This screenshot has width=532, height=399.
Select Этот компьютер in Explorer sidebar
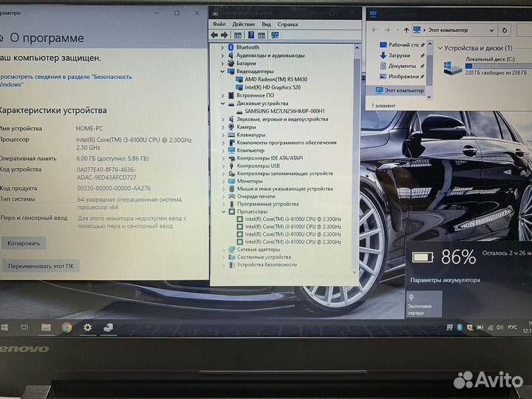pyautogui.click(x=404, y=90)
